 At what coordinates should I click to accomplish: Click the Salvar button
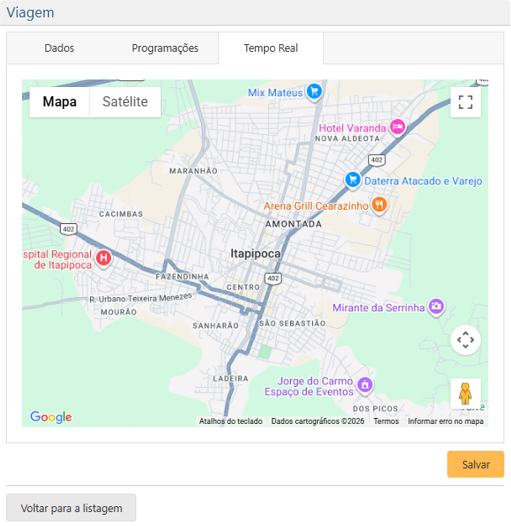[475, 464]
